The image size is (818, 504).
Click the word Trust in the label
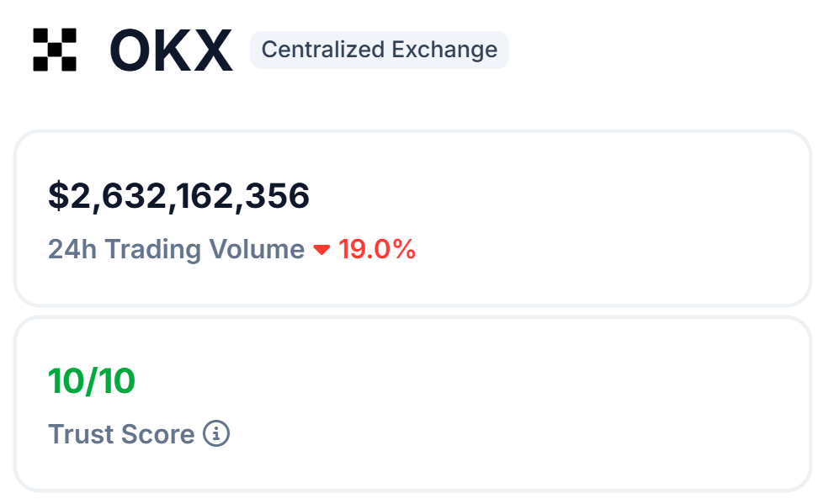[x=81, y=434]
